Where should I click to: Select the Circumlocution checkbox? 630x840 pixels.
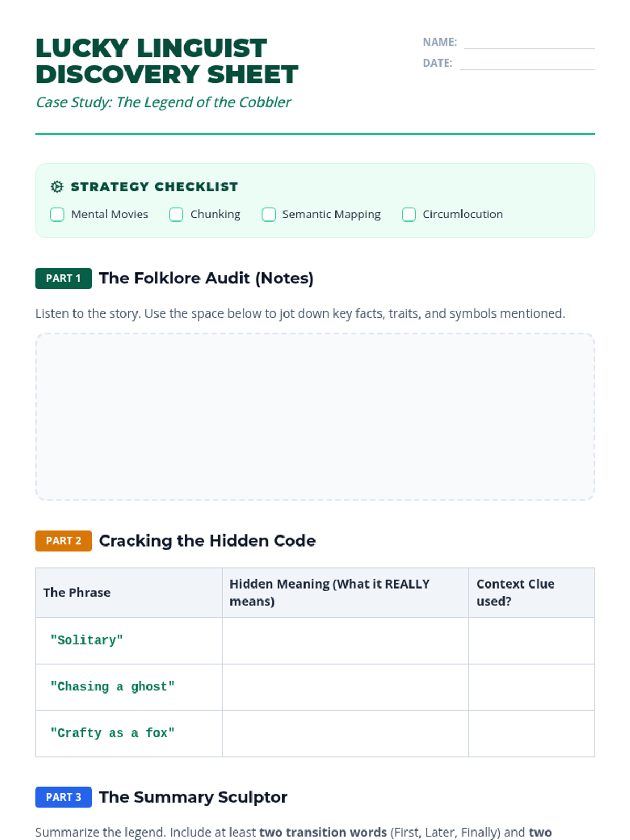pyautogui.click(x=409, y=214)
